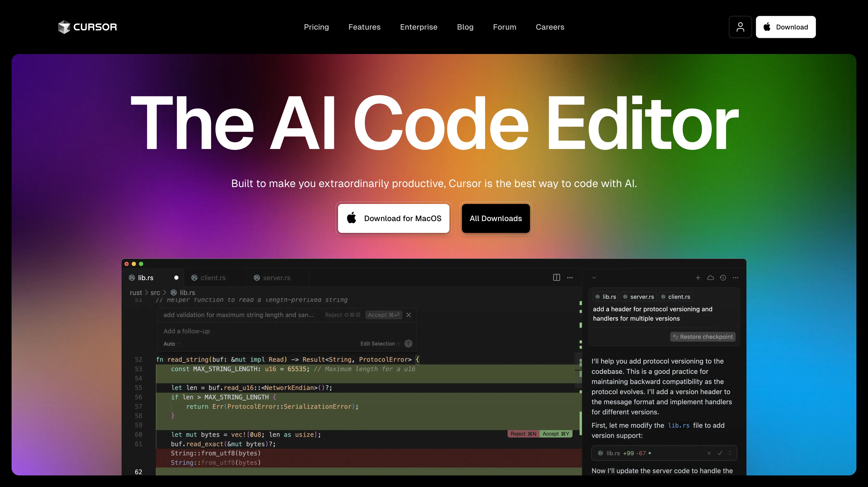This screenshot has height=487, width=868.
Task: Click the client.rs context chip in chat
Action: point(676,297)
